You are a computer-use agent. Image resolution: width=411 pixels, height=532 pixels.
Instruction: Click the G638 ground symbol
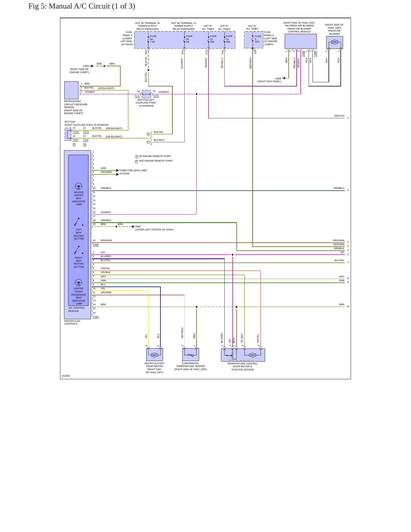coord(284,78)
